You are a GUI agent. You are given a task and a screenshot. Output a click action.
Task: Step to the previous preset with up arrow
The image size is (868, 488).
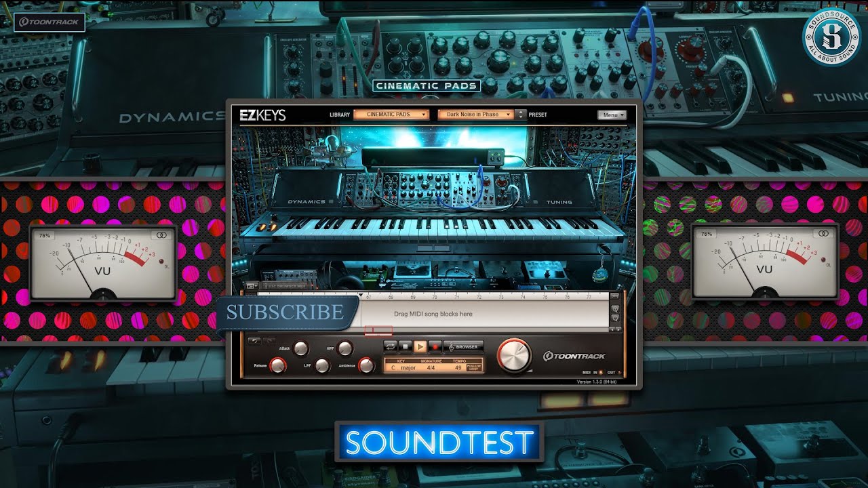click(x=521, y=112)
